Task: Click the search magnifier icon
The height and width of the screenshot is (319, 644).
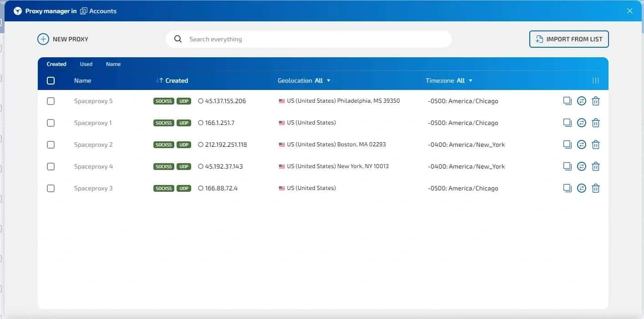Action: click(x=177, y=39)
